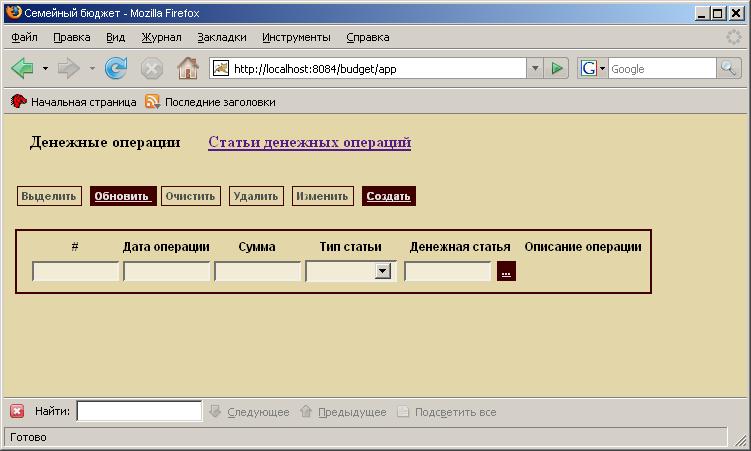Click the Очистить button

tap(191, 196)
